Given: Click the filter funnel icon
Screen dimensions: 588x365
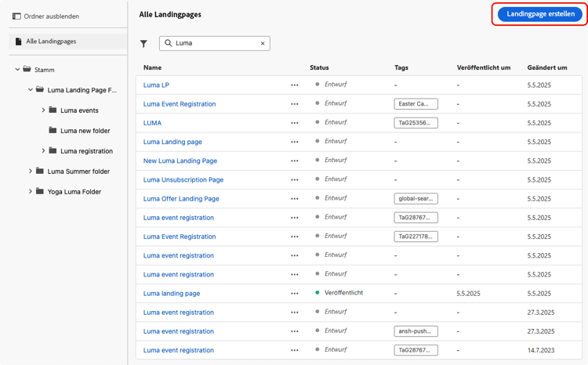Looking at the screenshot, I should pos(143,44).
